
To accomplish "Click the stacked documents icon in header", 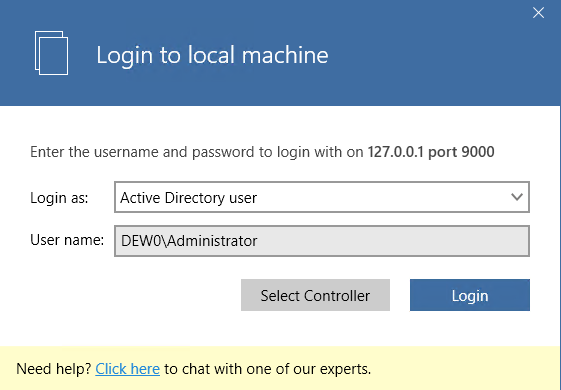I will (51, 53).
